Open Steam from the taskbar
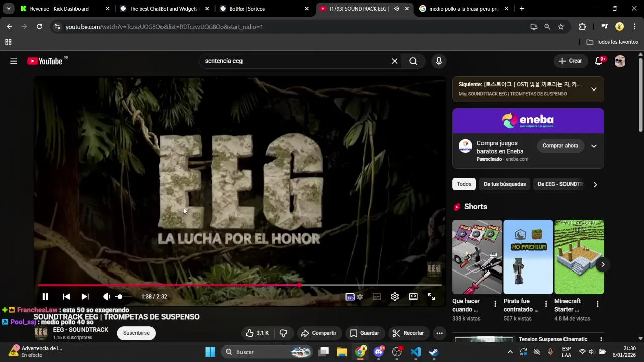Screen dimensions: 644x362 coord(433,352)
